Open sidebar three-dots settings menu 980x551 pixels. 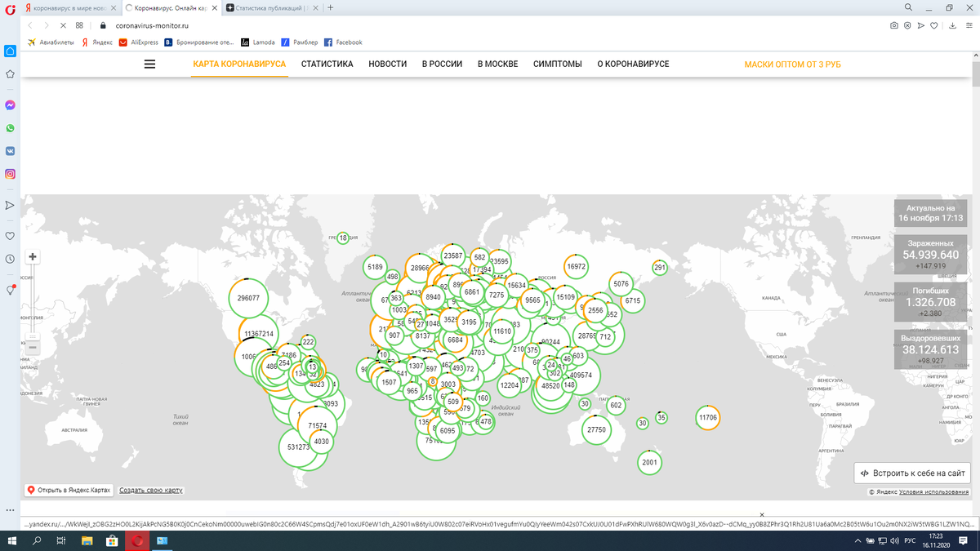coord(11,511)
